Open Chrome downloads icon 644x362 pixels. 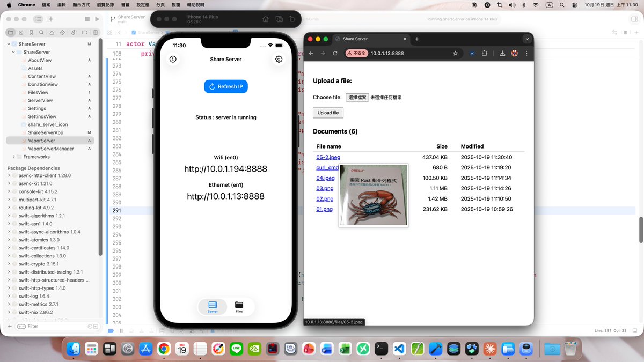(502, 53)
